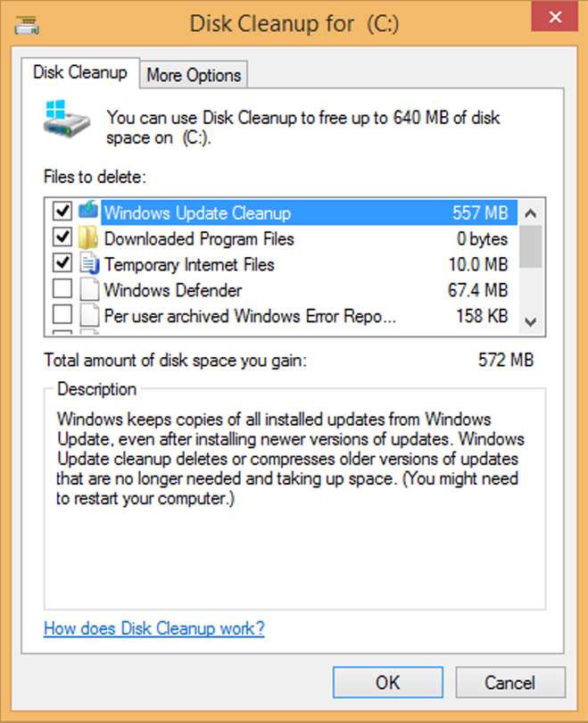Image resolution: width=588 pixels, height=723 pixels.
Task: Select the Disk Cleanup tab
Action: tap(80, 72)
